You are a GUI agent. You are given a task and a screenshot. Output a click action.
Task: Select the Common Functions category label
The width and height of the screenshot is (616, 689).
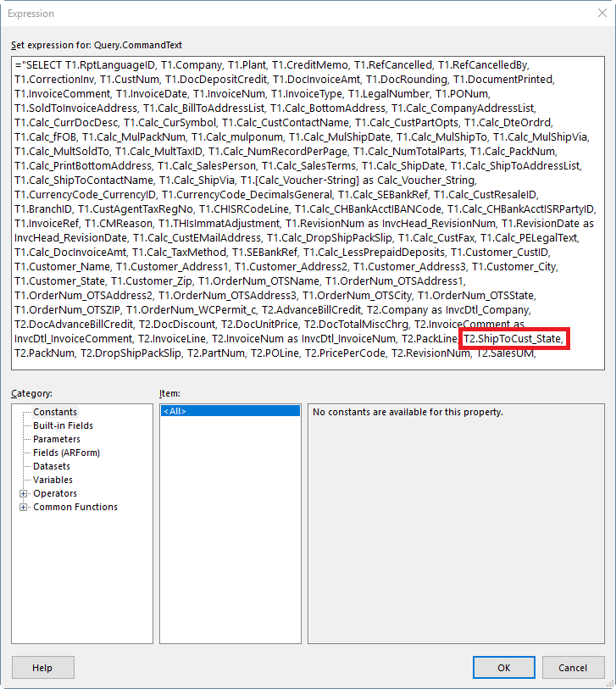point(75,507)
